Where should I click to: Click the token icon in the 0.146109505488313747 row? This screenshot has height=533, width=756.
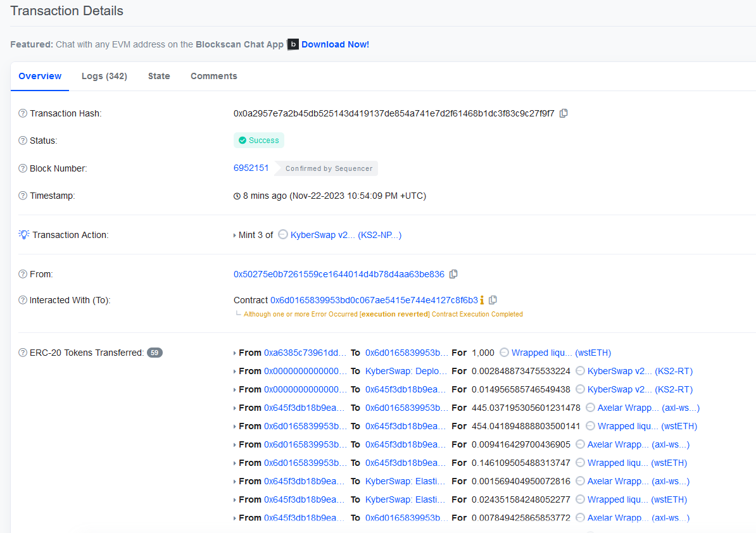click(x=580, y=463)
